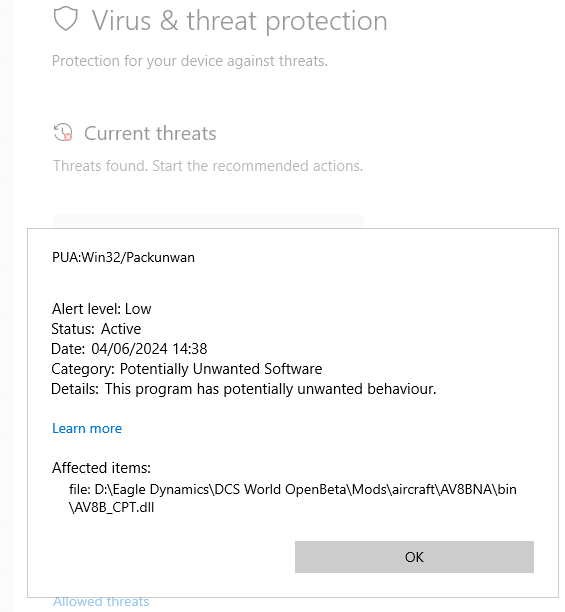Click Category: Potentially Unwanted Software line

(x=187, y=369)
